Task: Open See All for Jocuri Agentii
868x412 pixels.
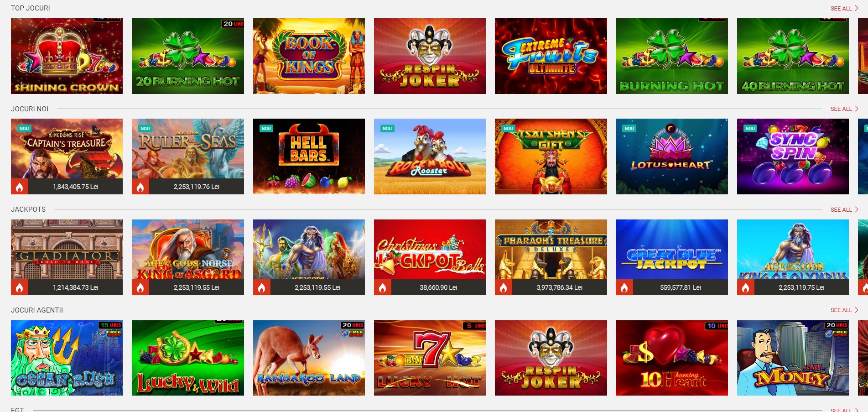Action: pos(844,310)
